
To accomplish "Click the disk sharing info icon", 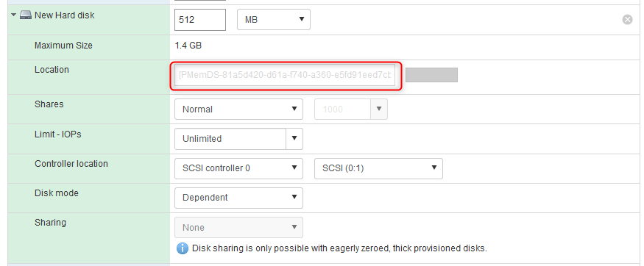I will [x=182, y=248].
